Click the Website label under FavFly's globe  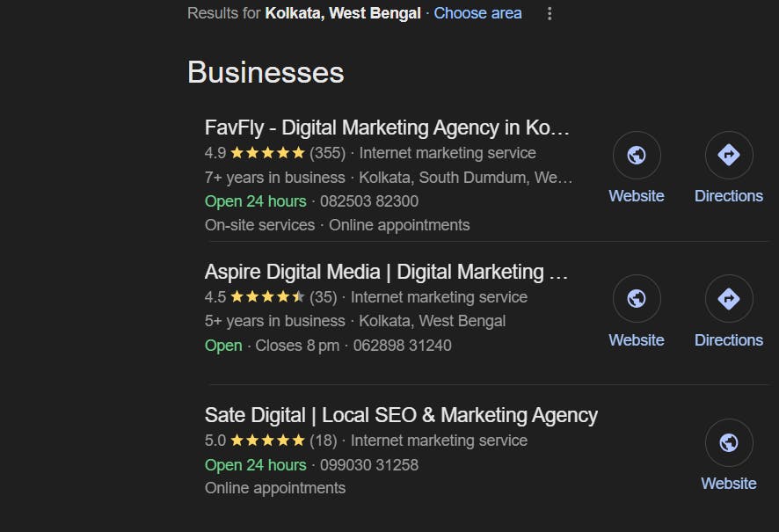click(637, 196)
